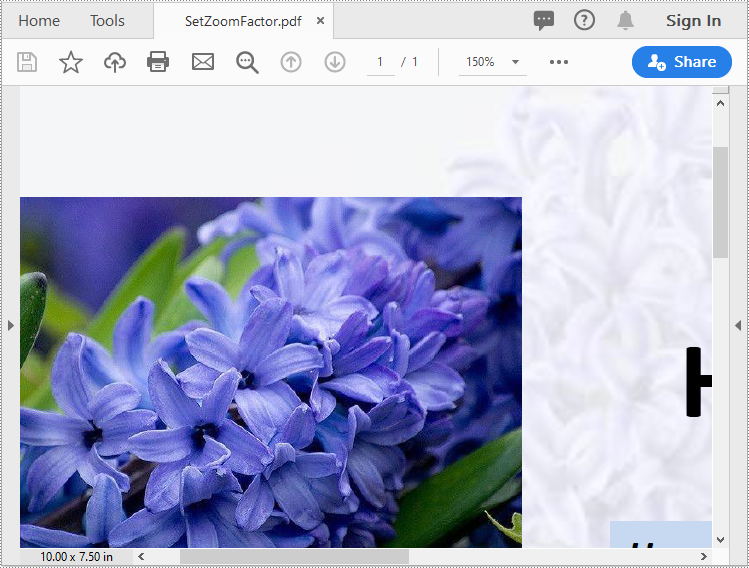Open the zoom level dropdown arrow
This screenshot has height=568, width=749.
pyautogui.click(x=515, y=62)
